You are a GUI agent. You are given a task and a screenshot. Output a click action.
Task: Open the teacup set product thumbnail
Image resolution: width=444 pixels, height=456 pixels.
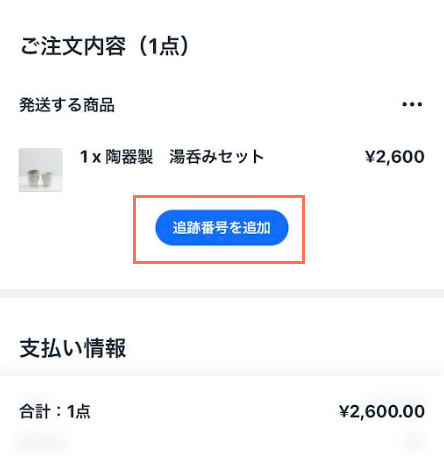(40, 170)
